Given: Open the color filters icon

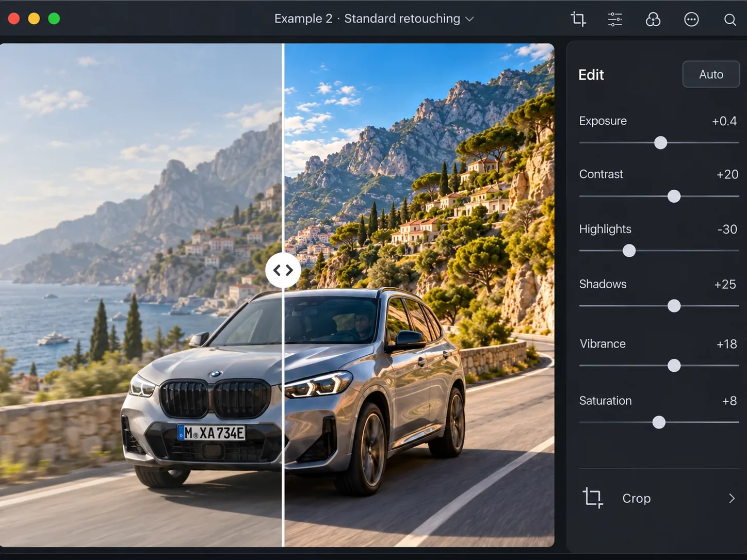Looking at the screenshot, I should 653,19.
